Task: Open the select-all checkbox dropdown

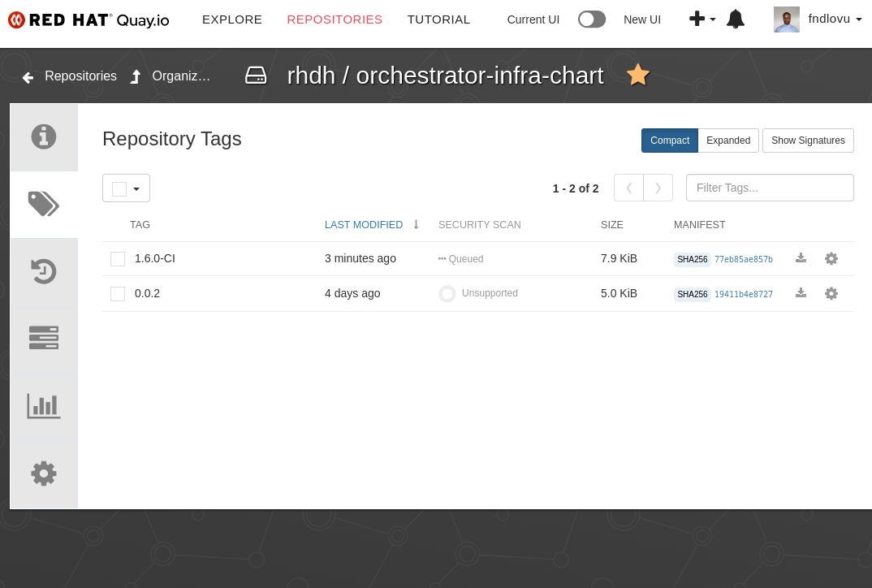Action: coord(126,188)
